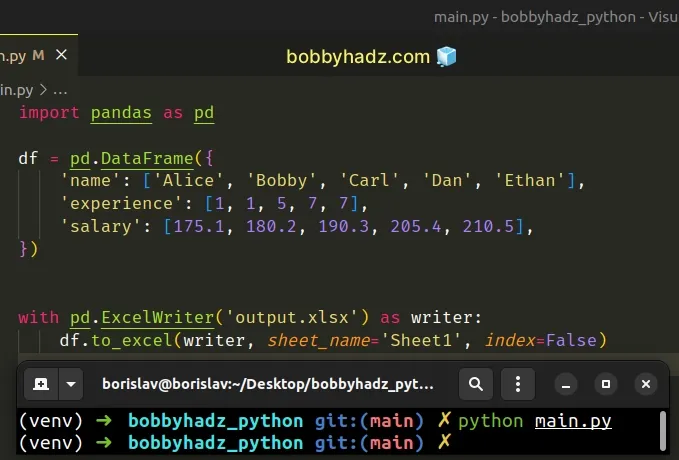Click the 'Carl' string in name list
Screen dimensions: 679x460
369,181
